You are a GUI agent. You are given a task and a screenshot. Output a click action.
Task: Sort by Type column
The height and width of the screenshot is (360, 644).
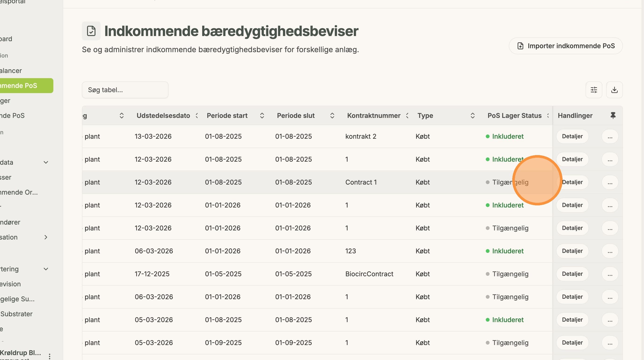point(472,116)
